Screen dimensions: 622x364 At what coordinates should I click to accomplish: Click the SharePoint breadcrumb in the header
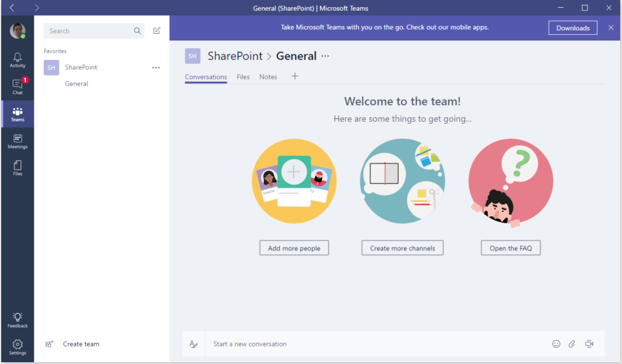pyautogui.click(x=235, y=56)
